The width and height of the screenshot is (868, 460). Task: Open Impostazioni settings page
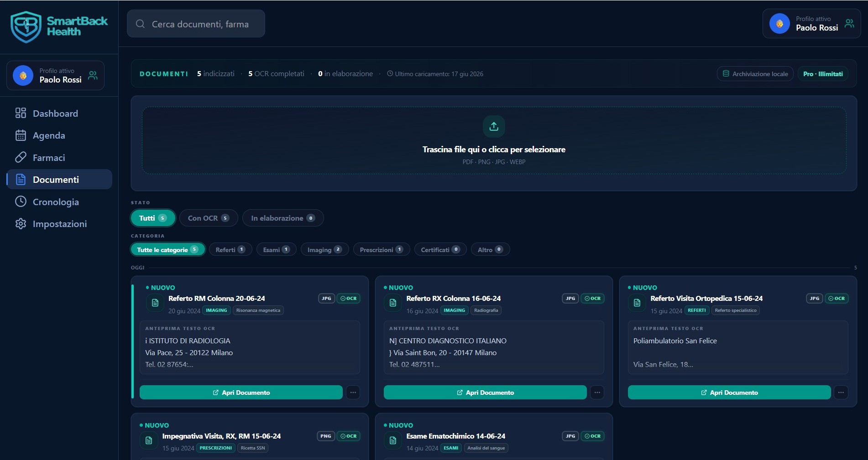pyautogui.click(x=59, y=223)
